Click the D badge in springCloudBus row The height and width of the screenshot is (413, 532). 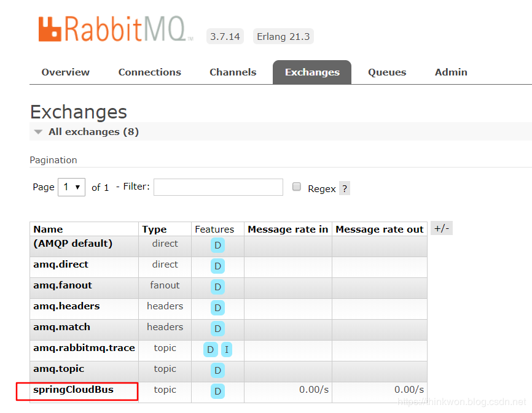(x=217, y=392)
